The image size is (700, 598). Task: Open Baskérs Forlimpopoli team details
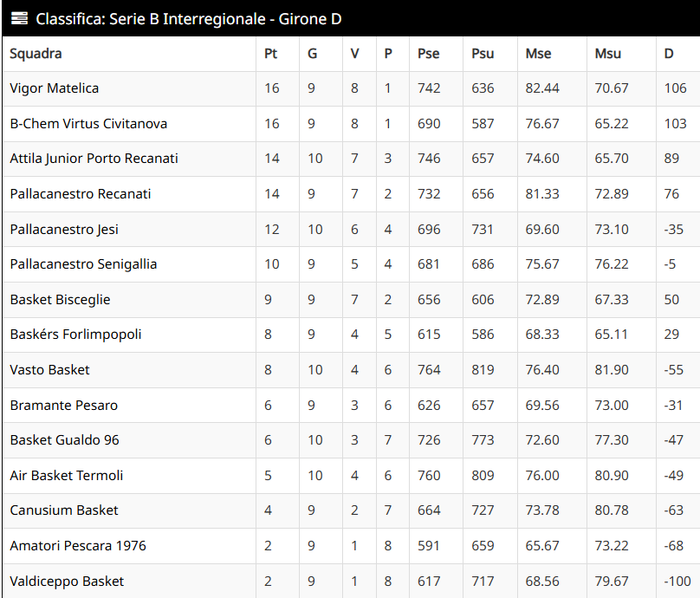click(x=75, y=335)
